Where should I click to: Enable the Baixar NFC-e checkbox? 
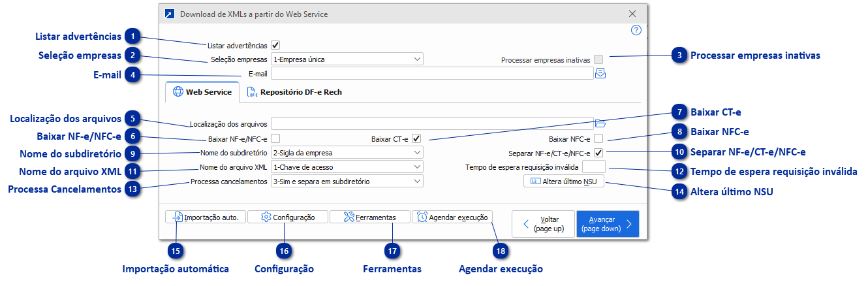(x=598, y=138)
